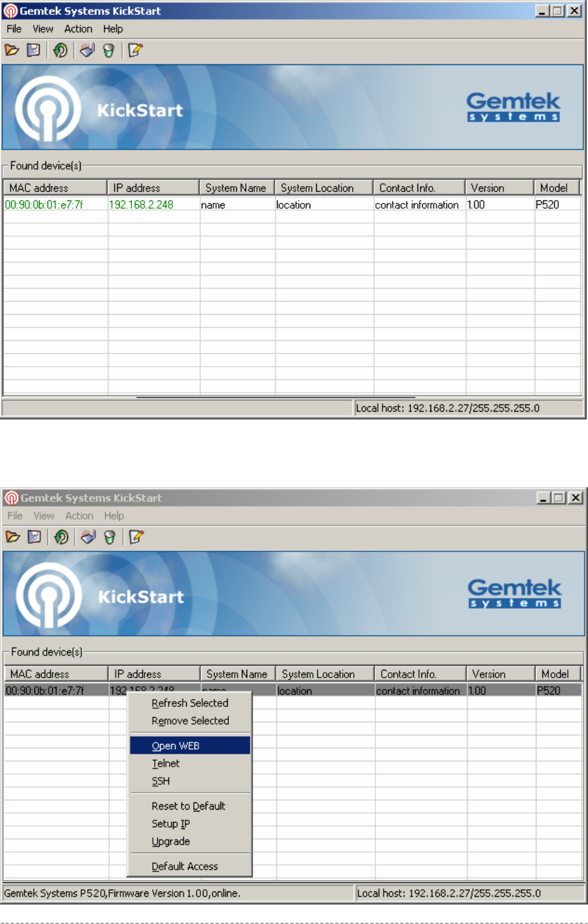The image size is (588, 924).
Task: Click 'name' cell in active KickStart window
Action: tap(213, 205)
